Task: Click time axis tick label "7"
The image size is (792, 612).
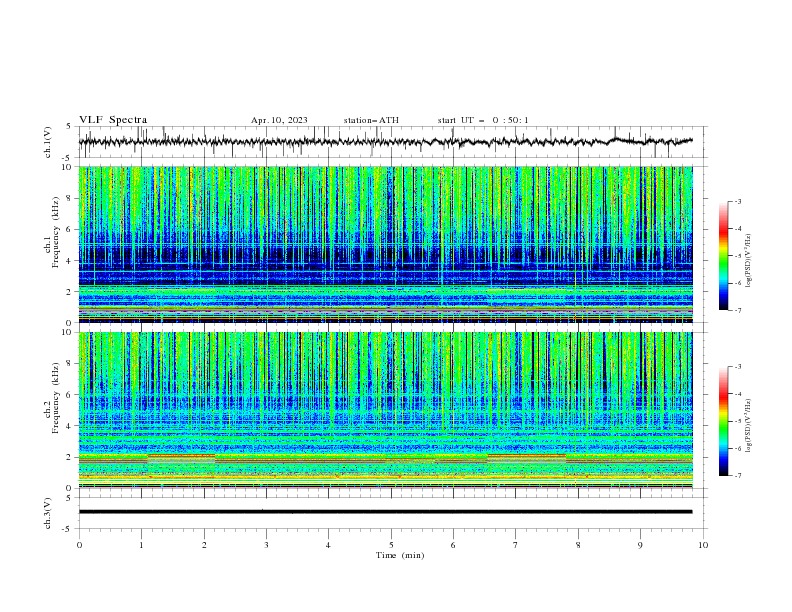Action: pyautogui.click(x=516, y=545)
